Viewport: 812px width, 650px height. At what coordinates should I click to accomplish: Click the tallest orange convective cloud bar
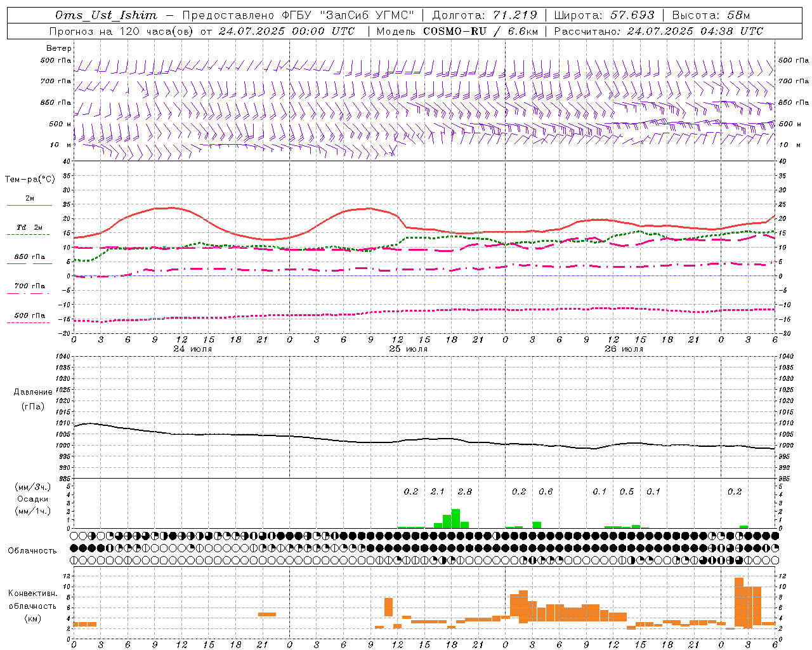[739, 603]
